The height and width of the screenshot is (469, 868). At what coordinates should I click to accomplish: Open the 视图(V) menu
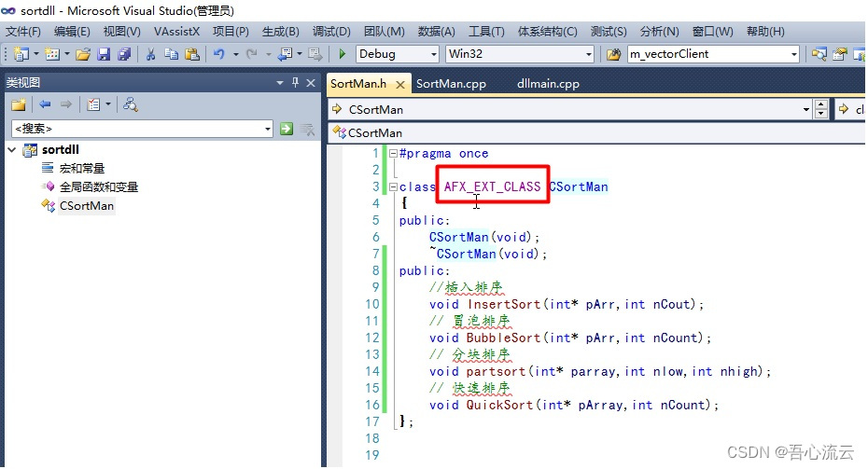click(121, 32)
